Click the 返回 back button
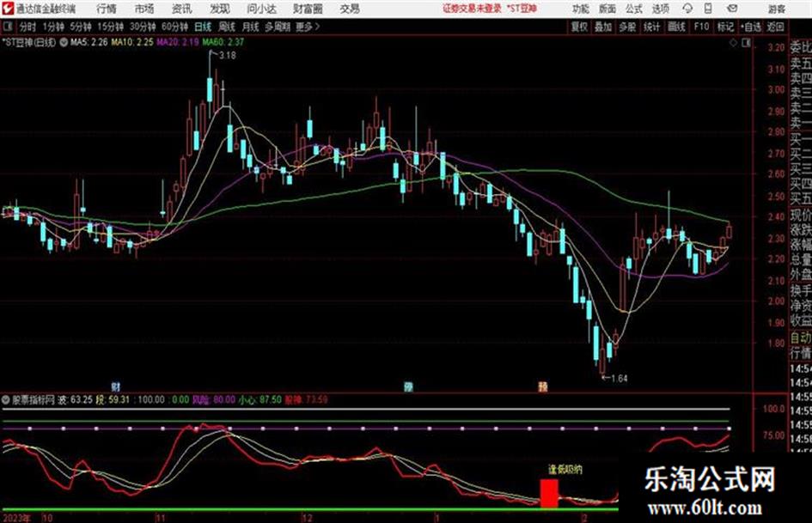 pyautogui.click(x=775, y=27)
